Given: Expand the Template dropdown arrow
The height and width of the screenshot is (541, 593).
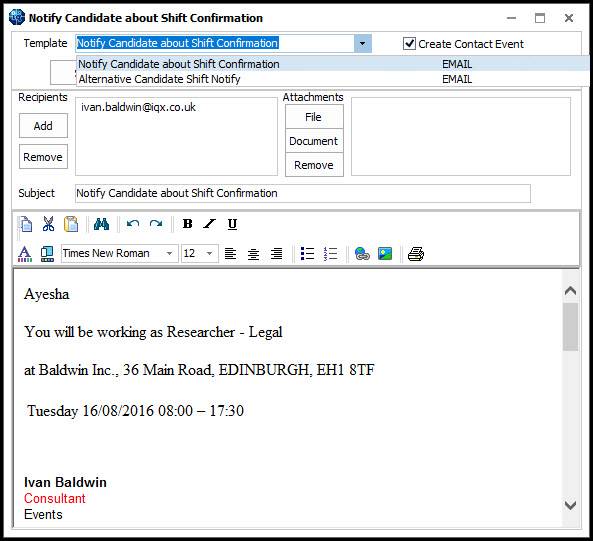Looking at the screenshot, I should click(x=362, y=43).
